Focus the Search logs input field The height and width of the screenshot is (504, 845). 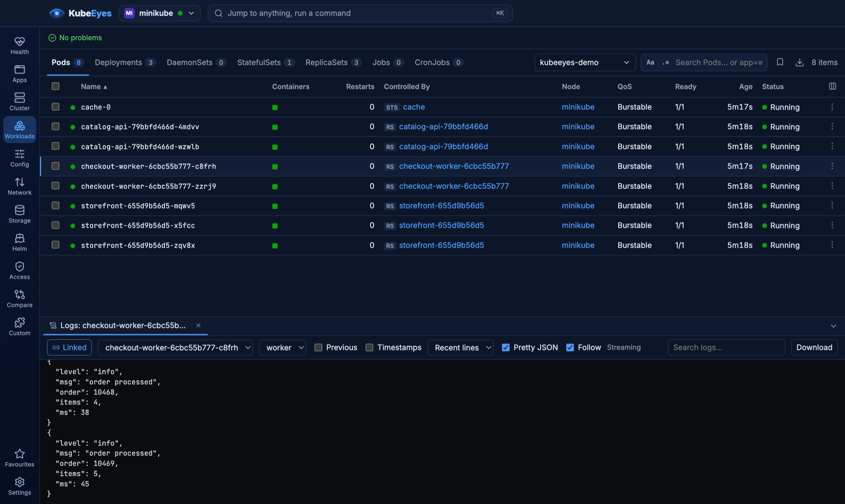click(x=726, y=347)
